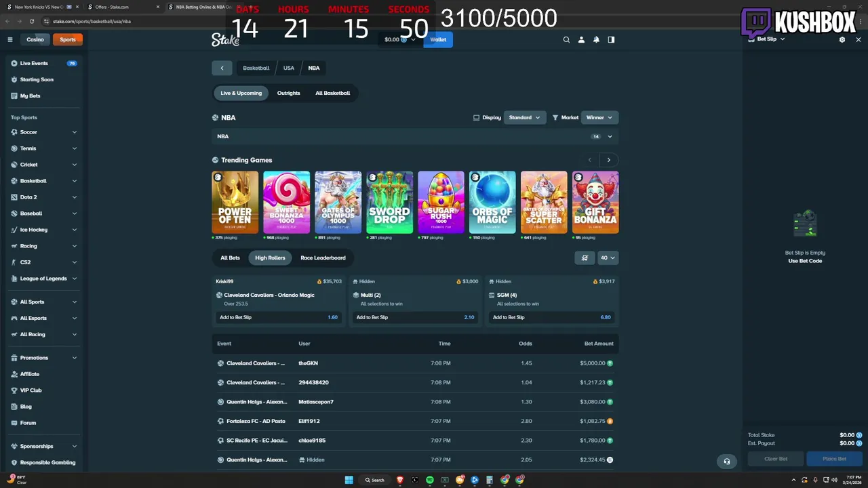Open the Brave browser in the taskbar
Screen dimensions: 868x488
[400, 480]
